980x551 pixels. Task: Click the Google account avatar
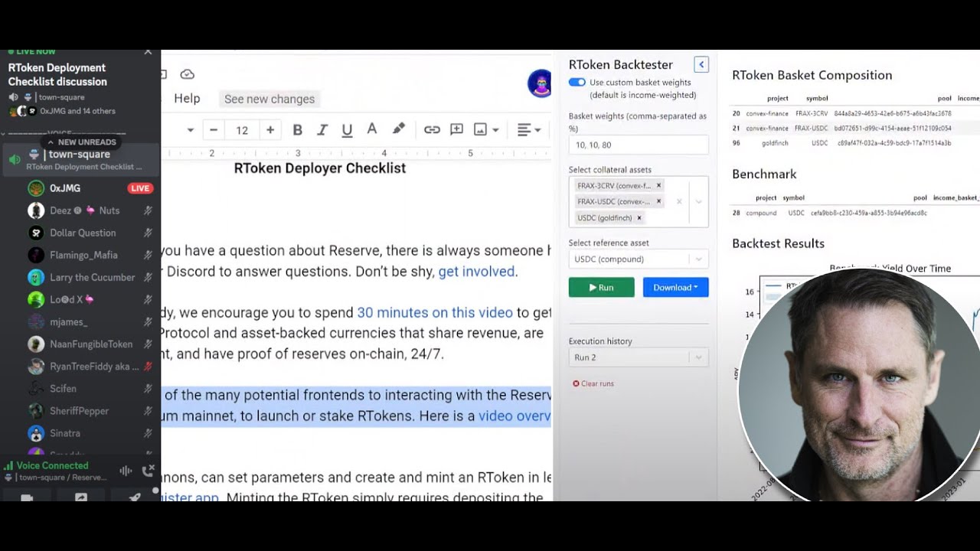(x=540, y=83)
